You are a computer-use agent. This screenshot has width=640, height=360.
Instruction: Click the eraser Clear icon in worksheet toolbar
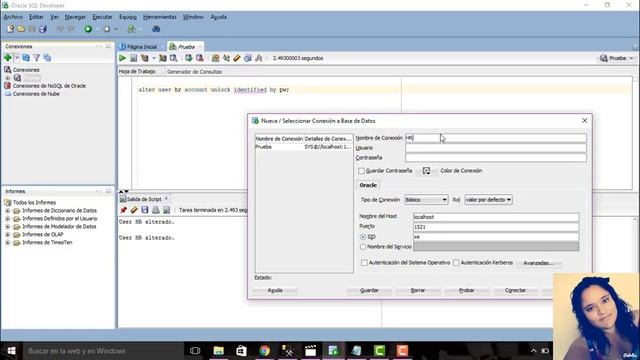pyautogui.click(x=237, y=58)
